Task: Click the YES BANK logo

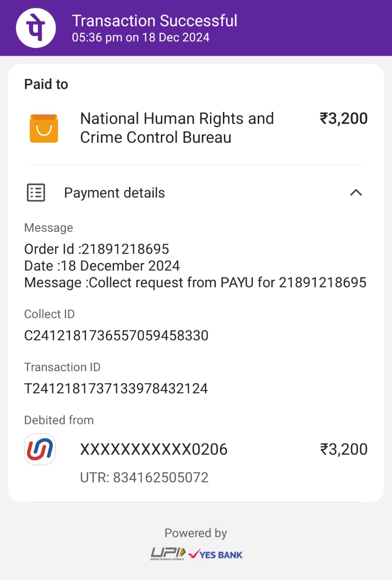Action: click(x=216, y=554)
